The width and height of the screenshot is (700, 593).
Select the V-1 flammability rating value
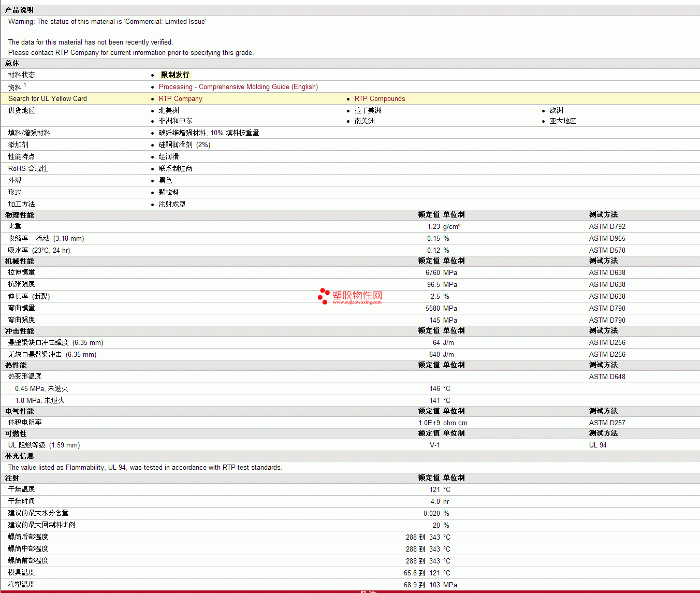pyautogui.click(x=434, y=445)
